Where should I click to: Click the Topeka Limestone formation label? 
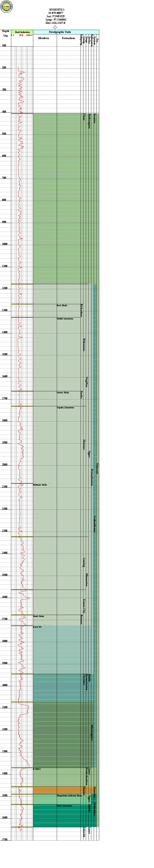tap(66, 408)
